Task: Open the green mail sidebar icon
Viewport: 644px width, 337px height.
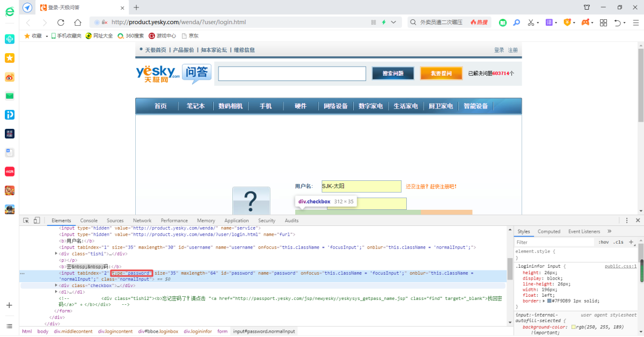Action: 10,96
